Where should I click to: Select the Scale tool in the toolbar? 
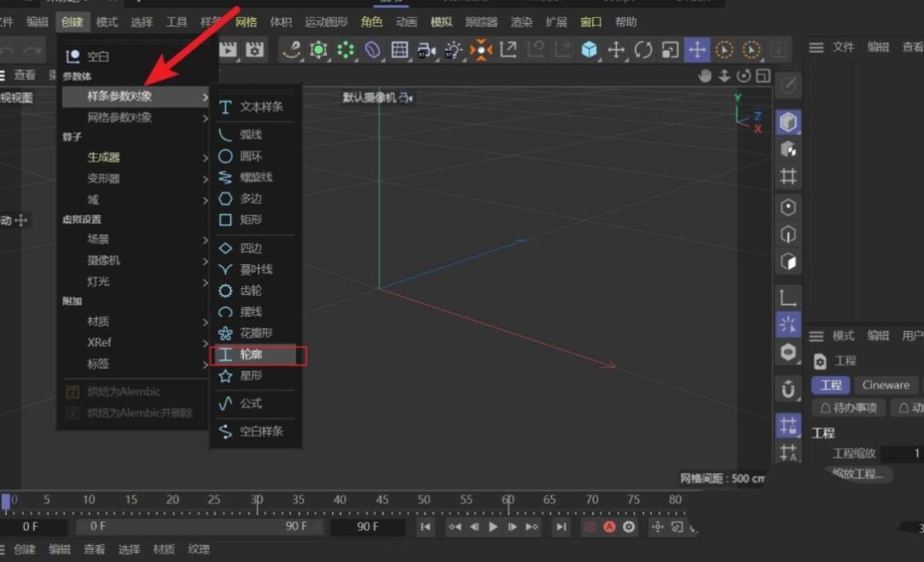[671, 50]
